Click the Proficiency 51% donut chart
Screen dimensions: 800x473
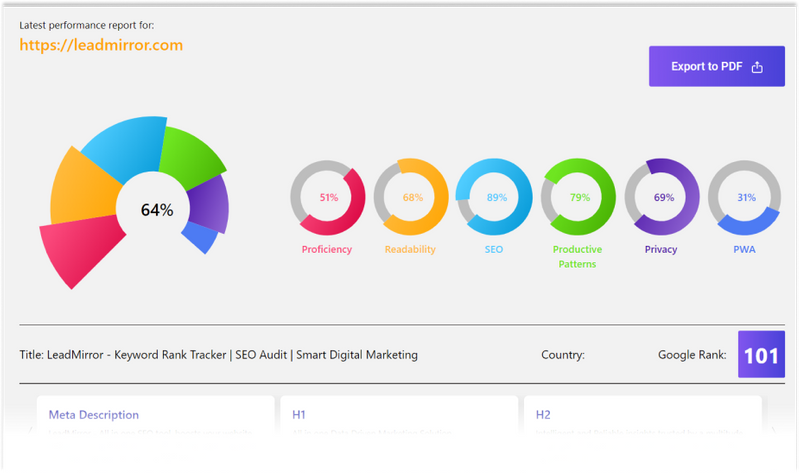pos(328,197)
